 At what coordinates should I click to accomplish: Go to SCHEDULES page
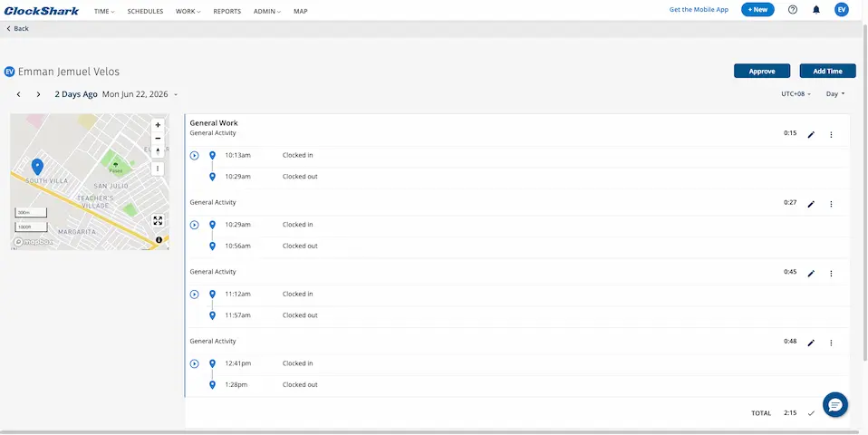click(145, 11)
